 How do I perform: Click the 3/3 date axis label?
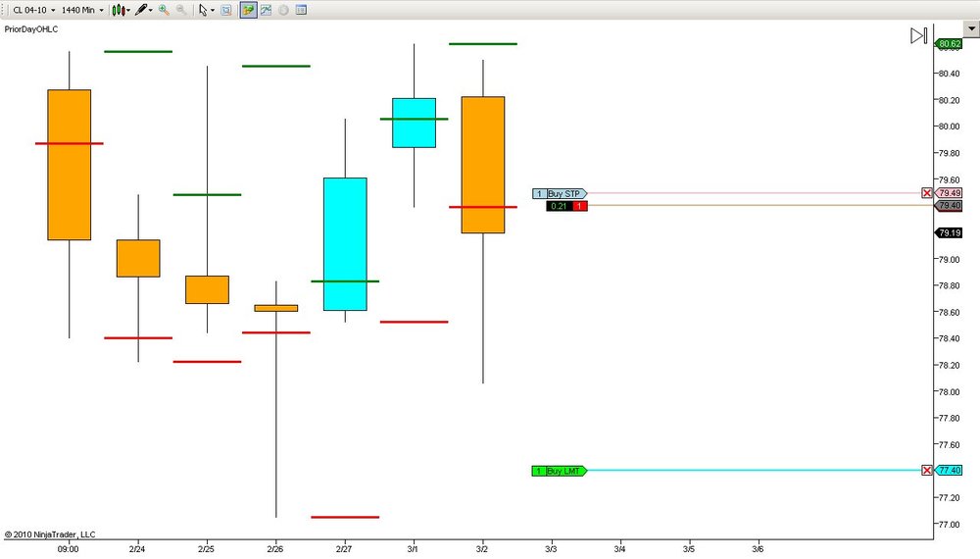click(551, 549)
